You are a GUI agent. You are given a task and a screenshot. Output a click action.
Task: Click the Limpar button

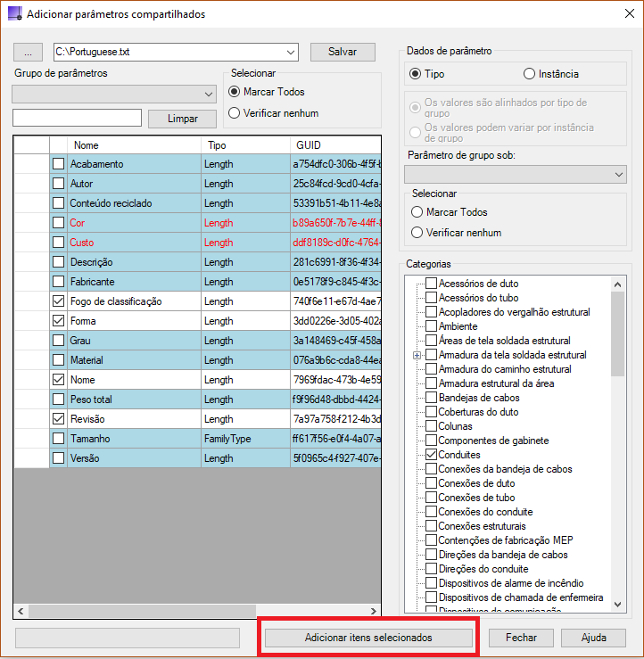(183, 119)
